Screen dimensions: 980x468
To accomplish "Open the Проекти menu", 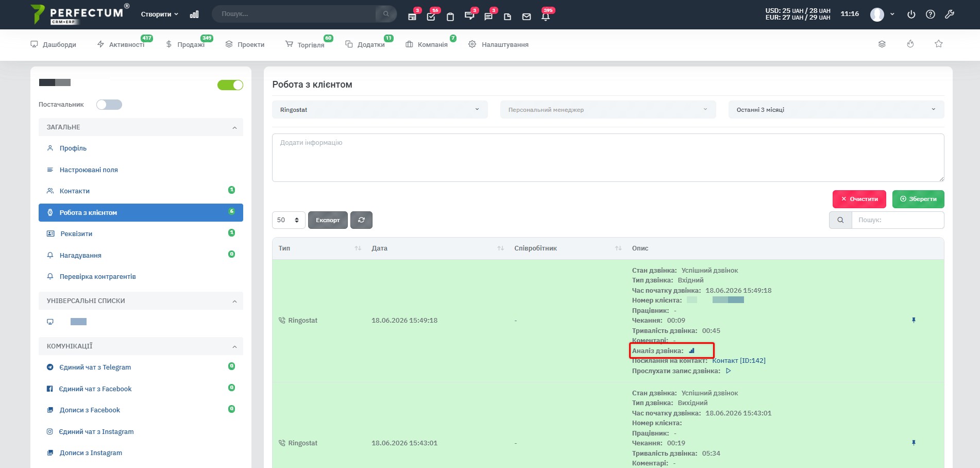I will coord(245,45).
